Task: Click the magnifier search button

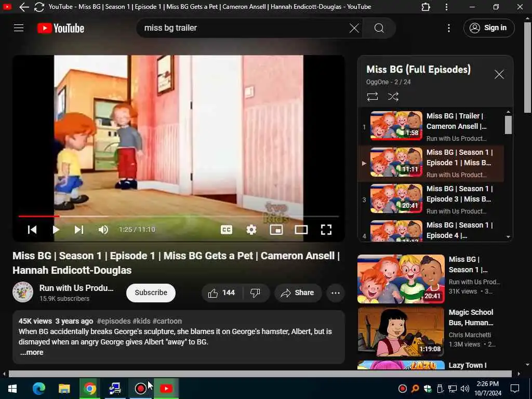Action: point(379,28)
